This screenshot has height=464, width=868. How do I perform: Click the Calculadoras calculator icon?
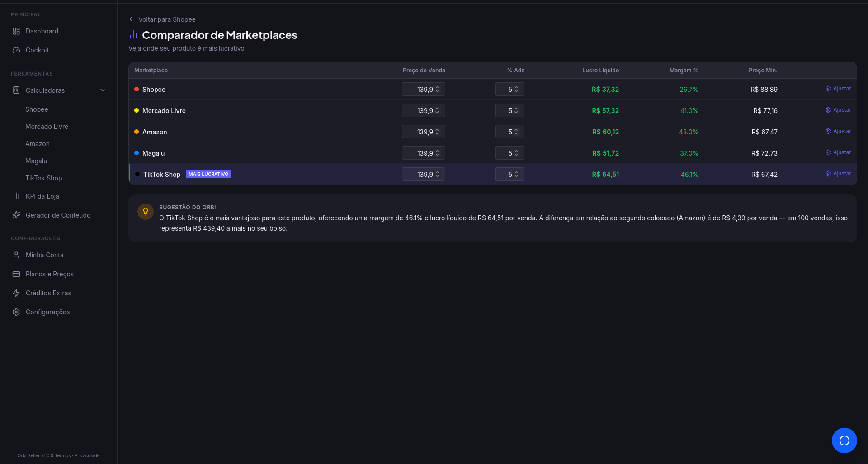pos(16,90)
